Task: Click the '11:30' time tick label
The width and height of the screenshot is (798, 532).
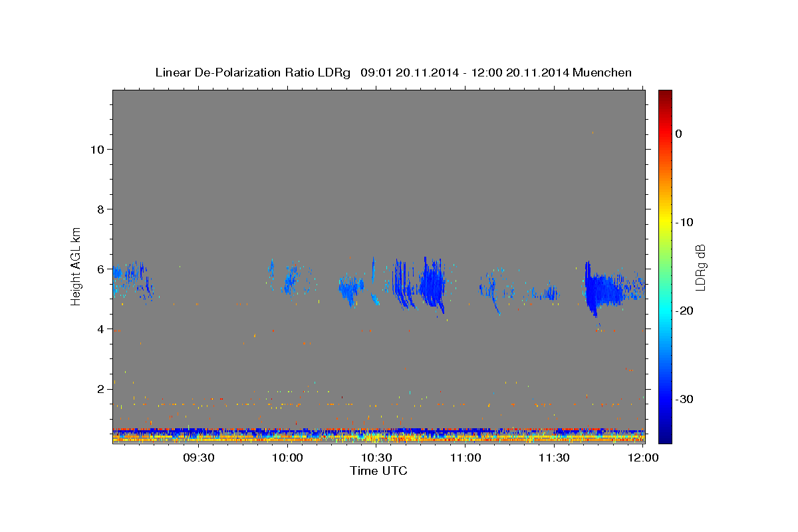Action: pyautogui.click(x=554, y=458)
